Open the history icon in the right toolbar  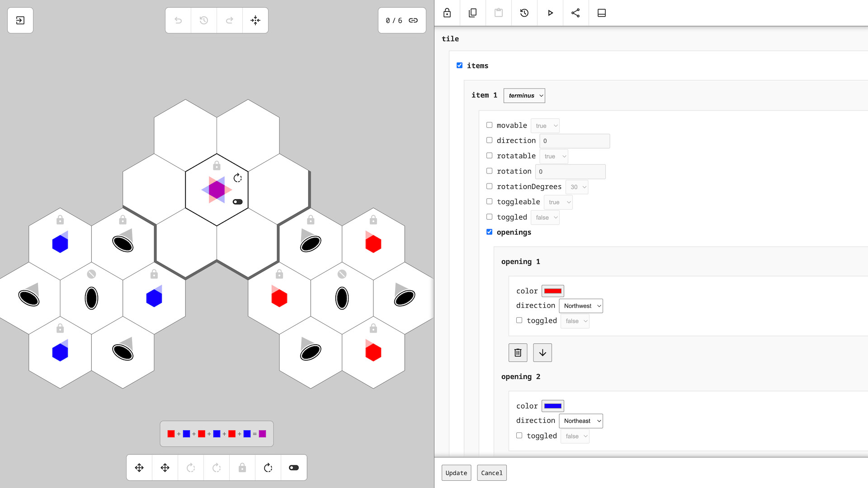click(524, 13)
